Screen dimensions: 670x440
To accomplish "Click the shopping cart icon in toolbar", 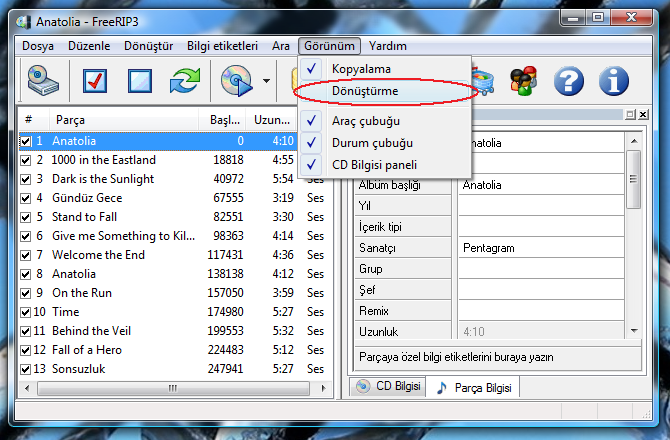I will pyautogui.click(x=483, y=81).
